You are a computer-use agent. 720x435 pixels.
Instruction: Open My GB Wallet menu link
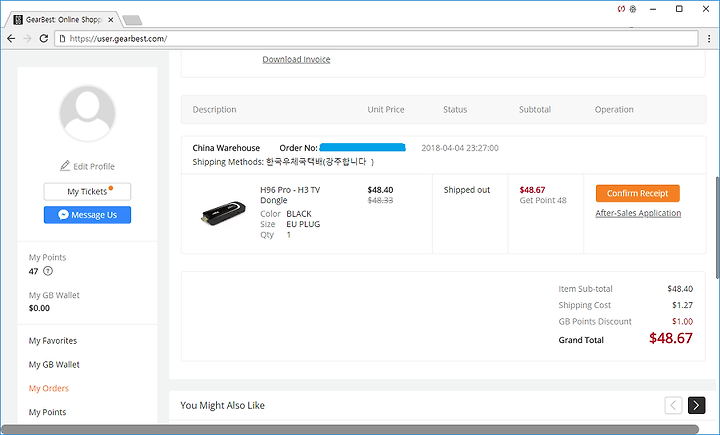pos(54,365)
